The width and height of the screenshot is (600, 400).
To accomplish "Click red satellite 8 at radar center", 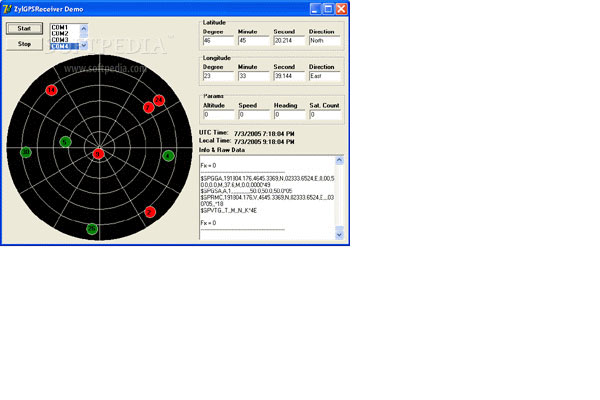I will [98, 153].
